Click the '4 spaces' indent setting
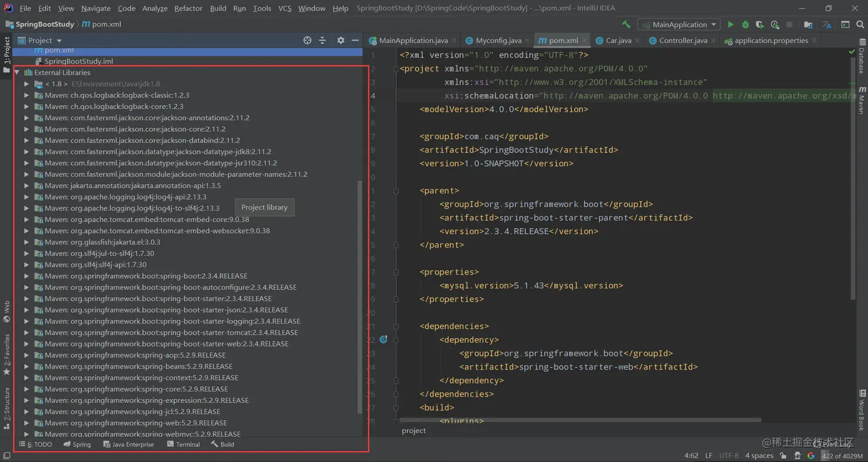Screen dimensions: 868x462 coord(759,456)
